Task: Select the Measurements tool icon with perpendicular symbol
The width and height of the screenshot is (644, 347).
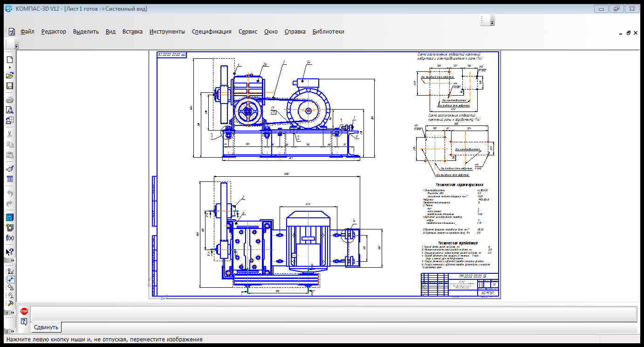Action: pos(10,295)
